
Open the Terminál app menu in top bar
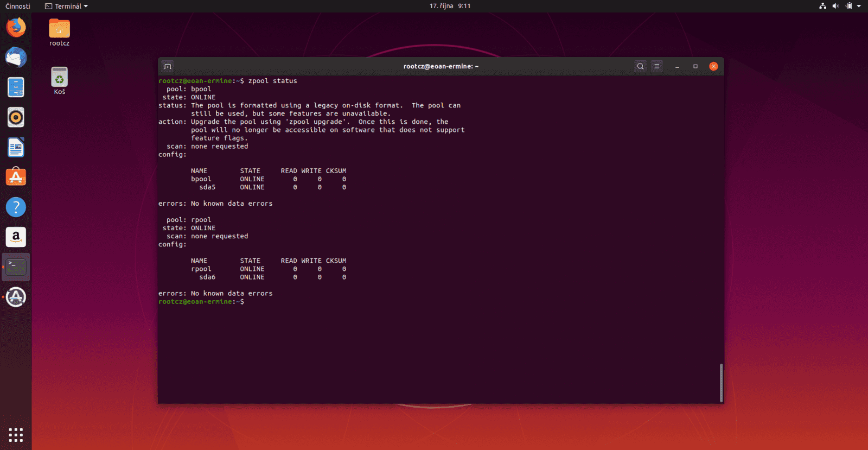coord(66,6)
